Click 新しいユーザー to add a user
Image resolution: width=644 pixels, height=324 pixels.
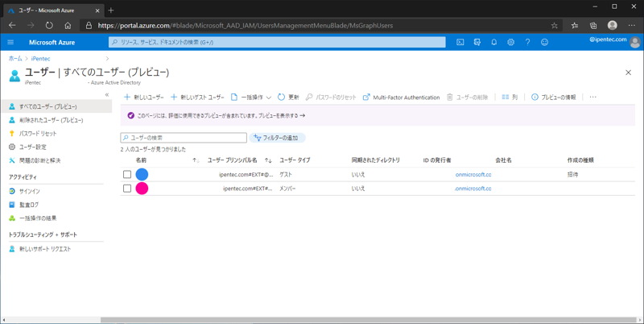point(144,98)
